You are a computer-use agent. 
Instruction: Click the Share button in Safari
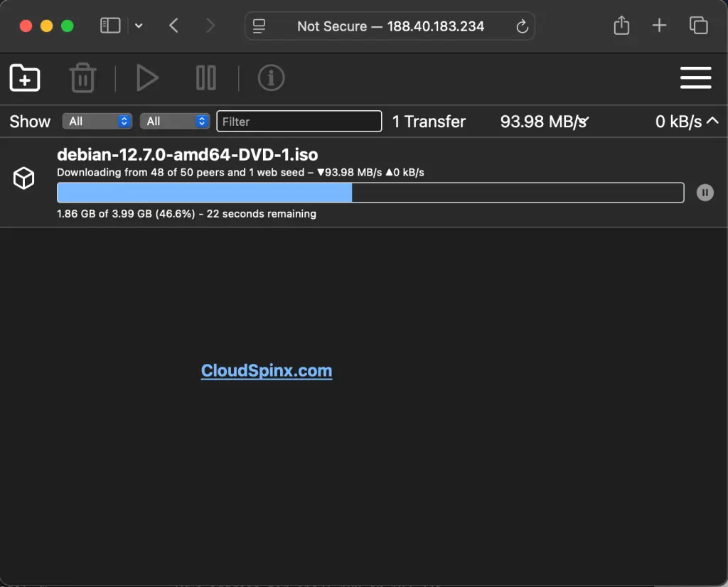click(x=621, y=25)
